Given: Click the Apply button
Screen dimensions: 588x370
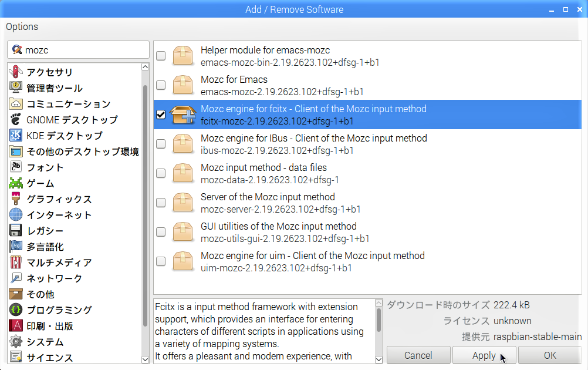Looking at the screenshot, I should point(484,355).
